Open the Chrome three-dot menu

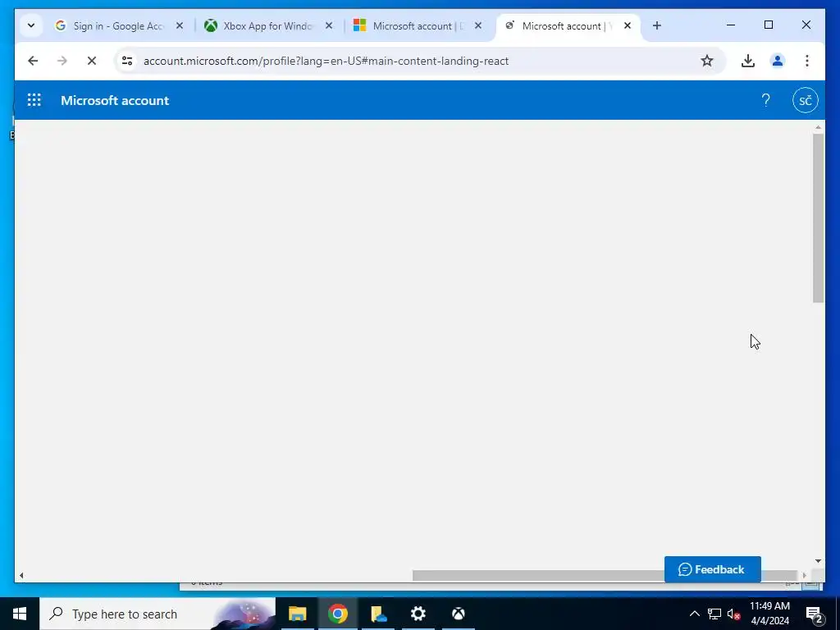pyautogui.click(x=807, y=61)
